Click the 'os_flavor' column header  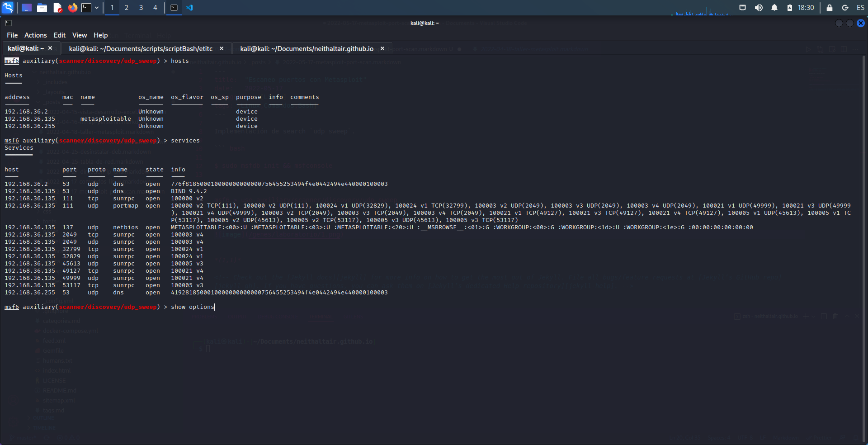pos(187,97)
